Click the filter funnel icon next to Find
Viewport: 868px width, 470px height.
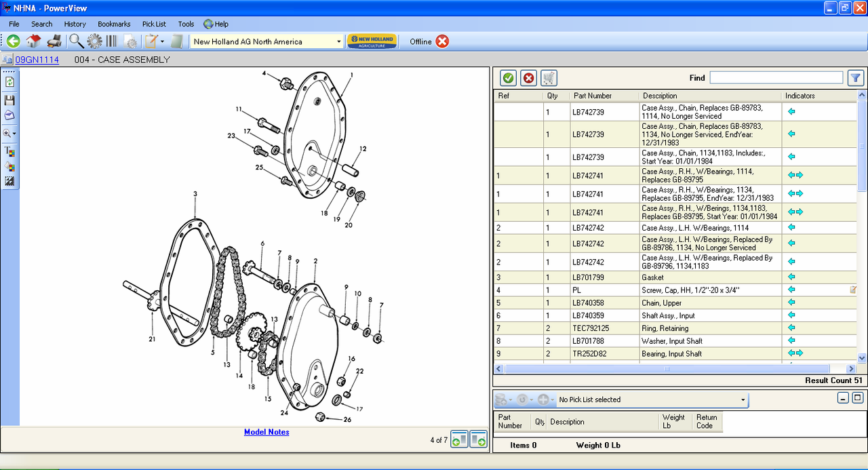(x=856, y=78)
